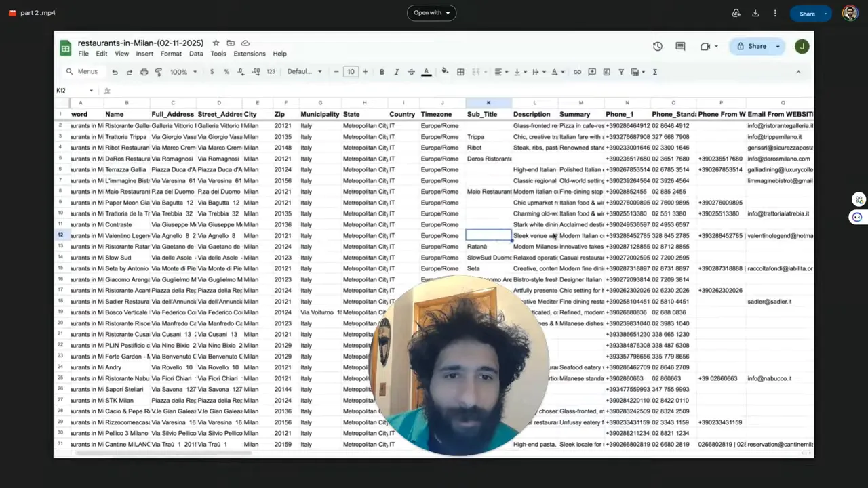868x488 pixels.
Task: Click the download icon in the viewer bar
Action: [755, 13]
